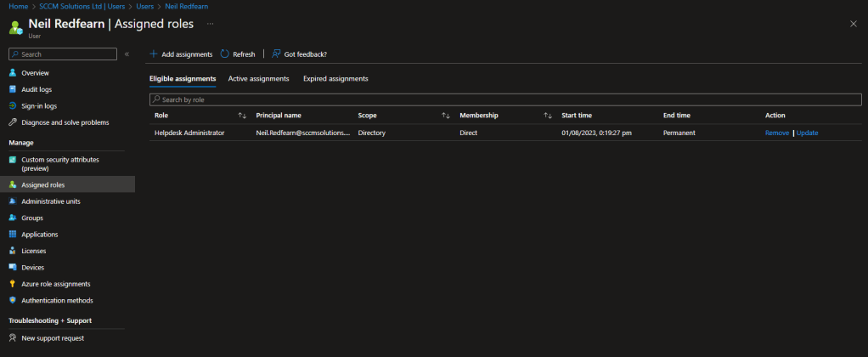Click the Sign-in logs icon
This screenshot has height=357, width=868.
pyautogui.click(x=13, y=106)
